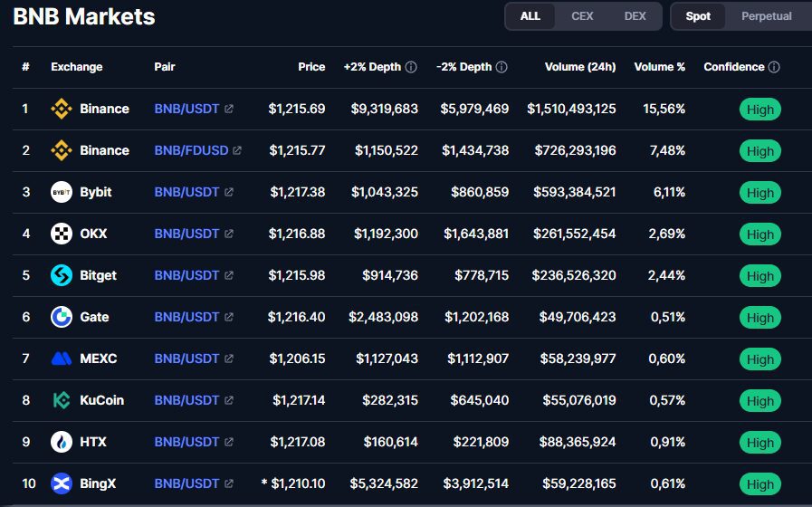
Task: Click the external link icon in the KuCoin row
Action: (x=229, y=400)
